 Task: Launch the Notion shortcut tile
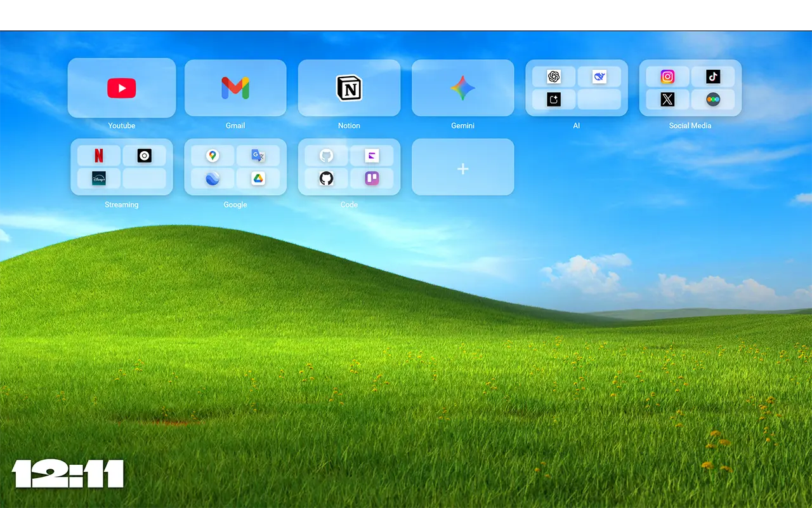(x=349, y=88)
